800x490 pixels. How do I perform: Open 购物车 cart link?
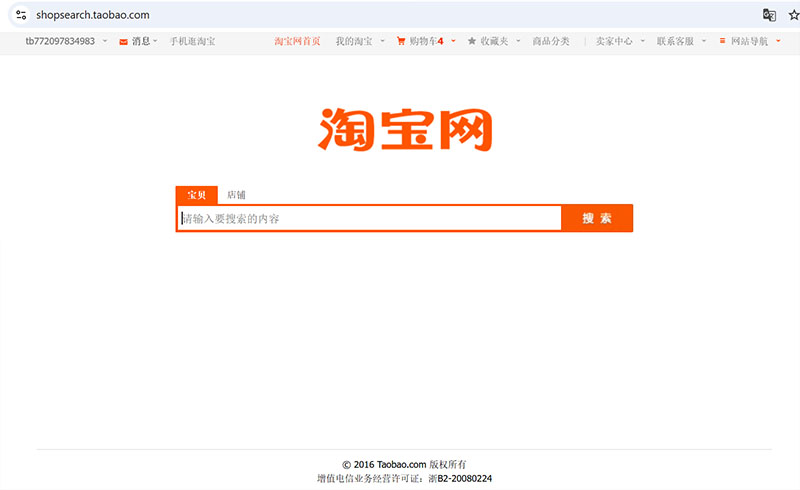423,41
